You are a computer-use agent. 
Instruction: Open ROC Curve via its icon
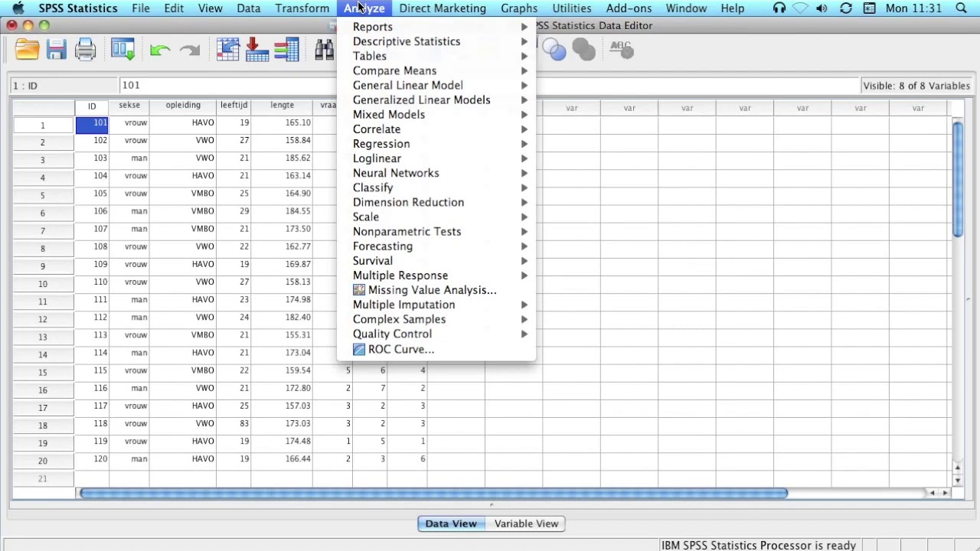pos(359,349)
